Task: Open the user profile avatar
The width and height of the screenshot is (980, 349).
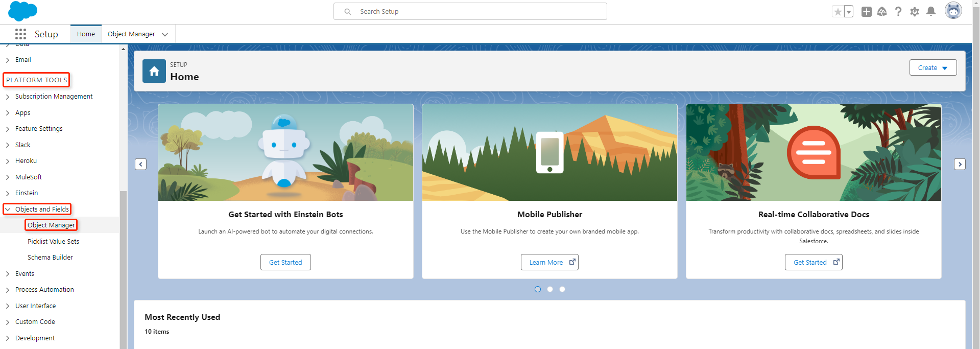Action: click(x=953, y=10)
